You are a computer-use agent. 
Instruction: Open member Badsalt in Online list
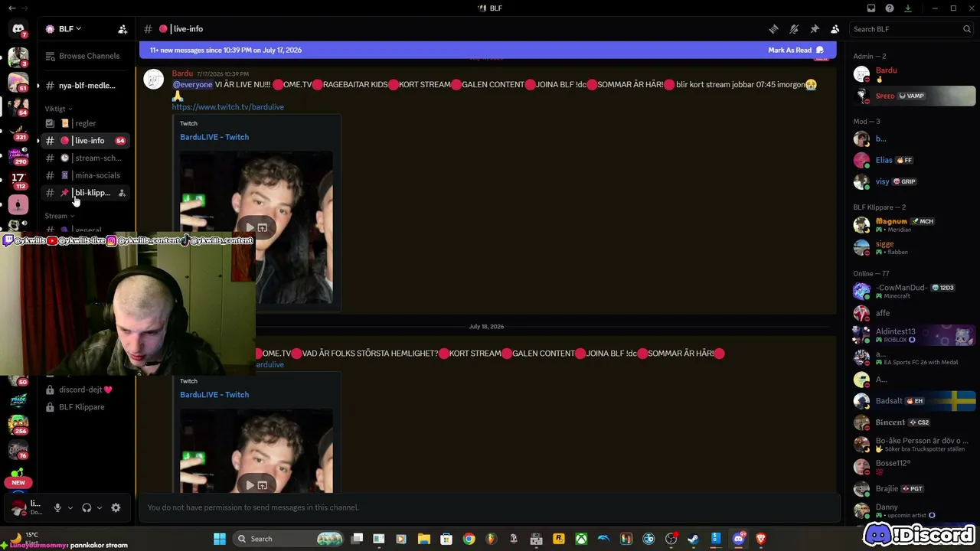click(x=914, y=401)
